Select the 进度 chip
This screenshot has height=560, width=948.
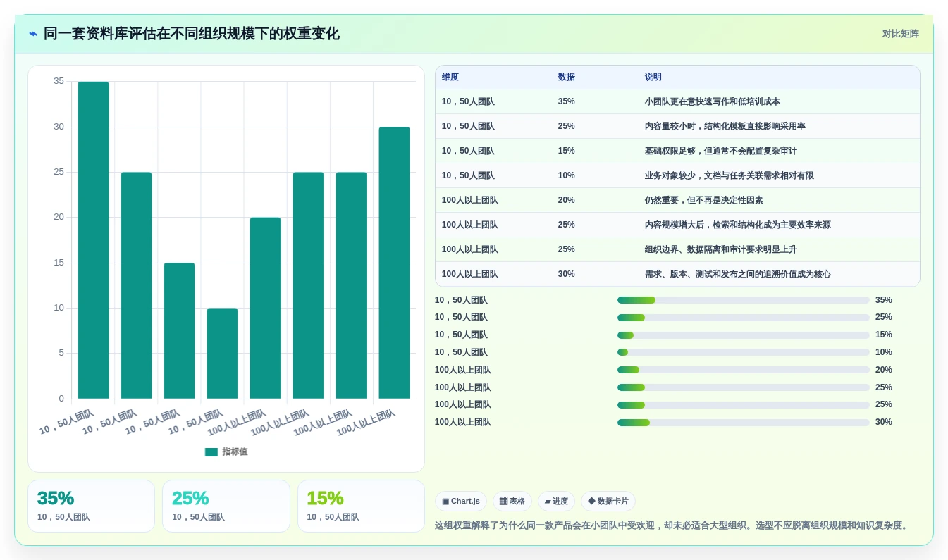coord(557,502)
